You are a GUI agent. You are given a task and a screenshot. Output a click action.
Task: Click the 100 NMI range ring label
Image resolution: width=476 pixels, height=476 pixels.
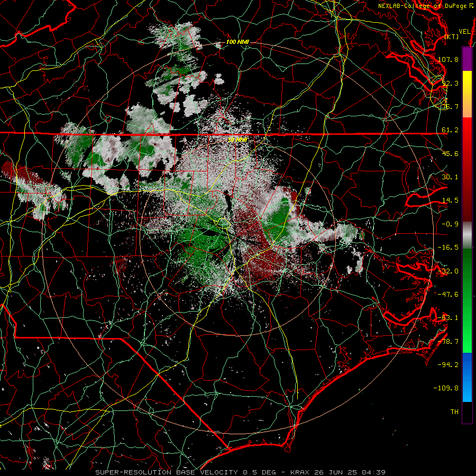pyautogui.click(x=237, y=42)
